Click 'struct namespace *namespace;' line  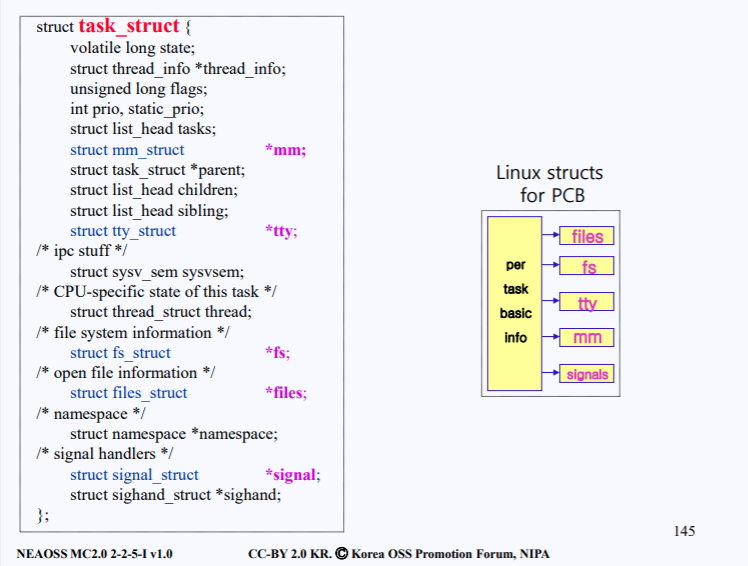click(x=174, y=434)
